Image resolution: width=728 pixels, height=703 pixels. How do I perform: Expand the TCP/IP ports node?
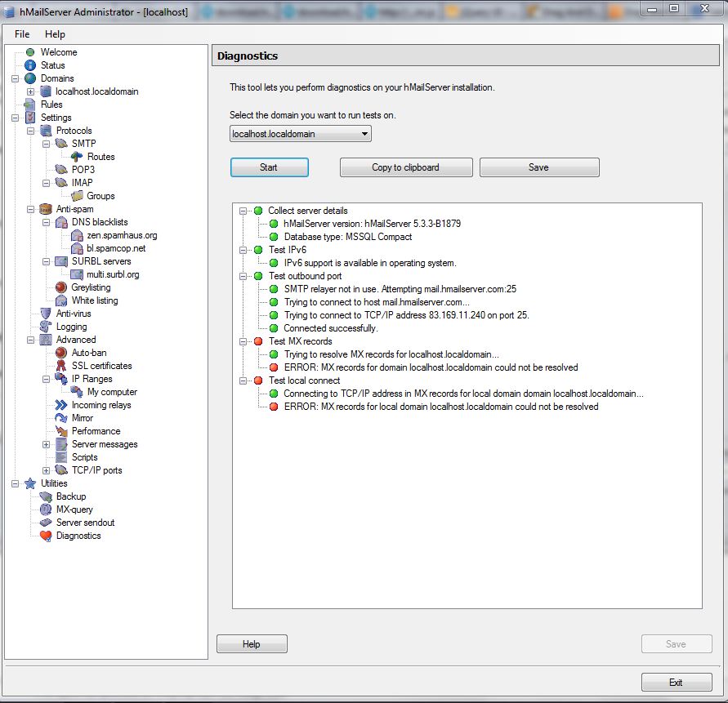coord(47,470)
